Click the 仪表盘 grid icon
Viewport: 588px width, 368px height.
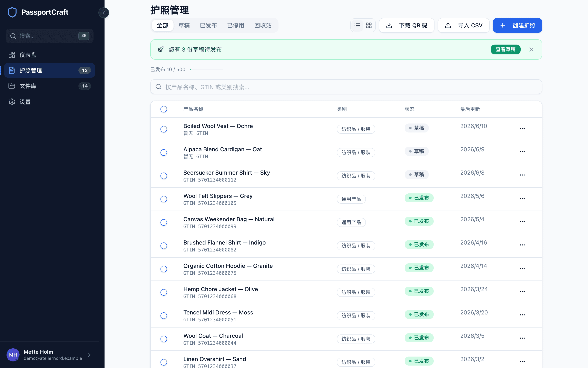tap(12, 55)
